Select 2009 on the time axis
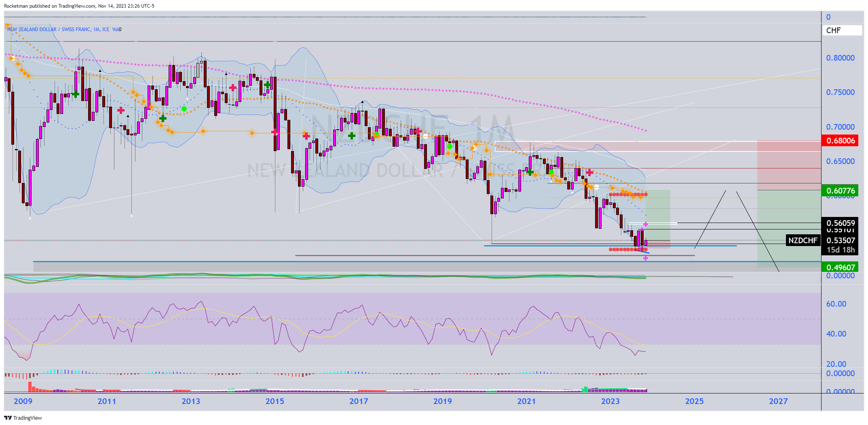 (23, 401)
